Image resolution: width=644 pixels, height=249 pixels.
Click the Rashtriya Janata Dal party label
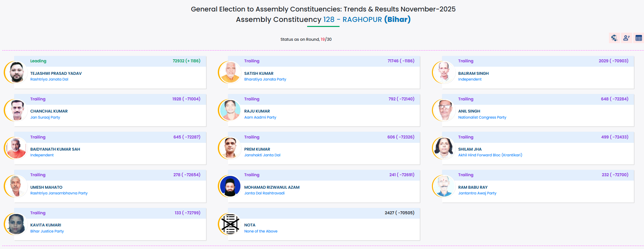(x=49, y=80)
